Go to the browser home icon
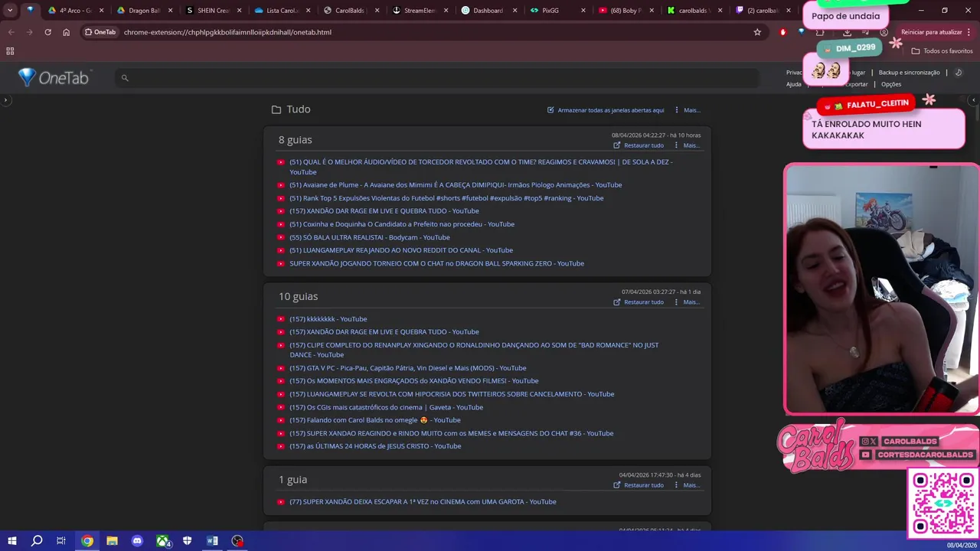 coord(66,32)
